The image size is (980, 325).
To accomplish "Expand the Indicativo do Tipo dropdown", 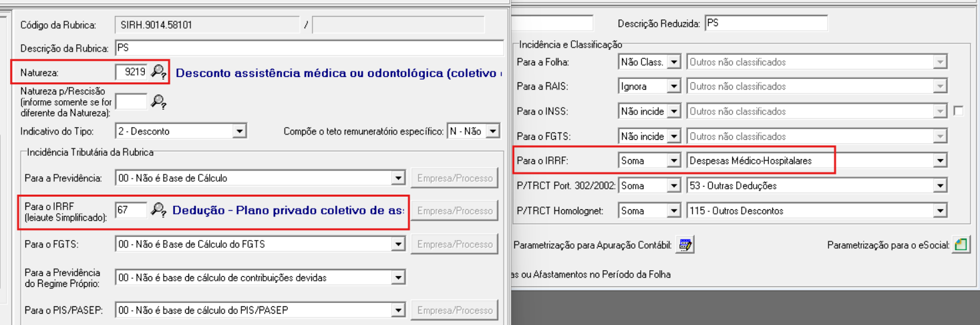I will click(x=239, y=132).
